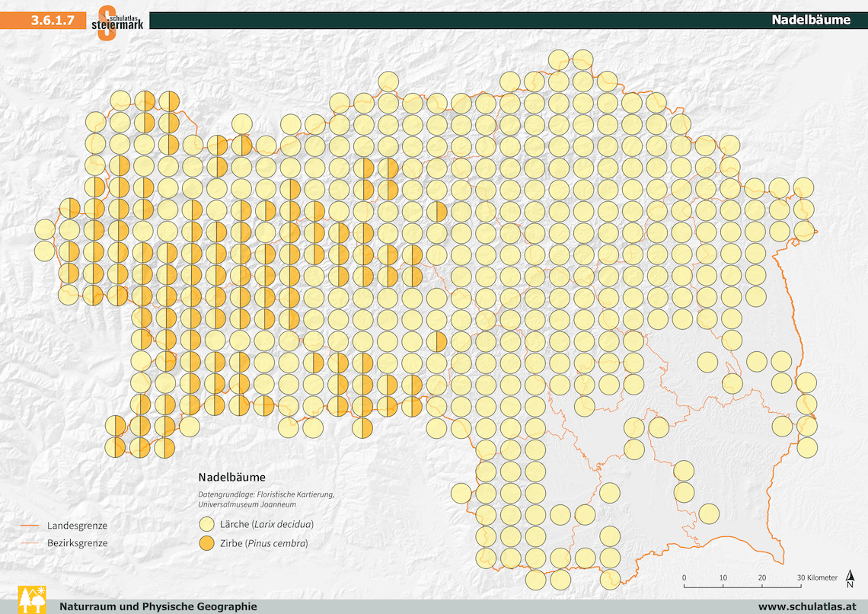The height and width of the screenshot is (614, 868).
Task: Click the Datengrundlage source note text
Action: click(x=266, y=499)
